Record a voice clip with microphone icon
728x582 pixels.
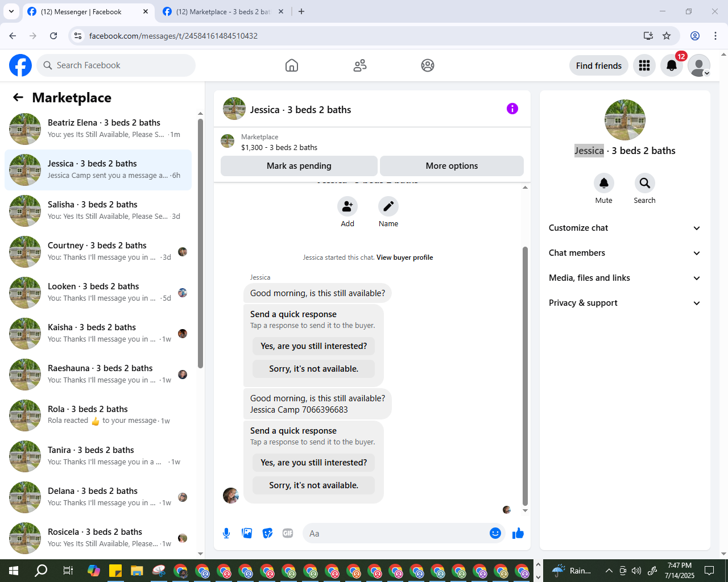click(x=226, y=533)
